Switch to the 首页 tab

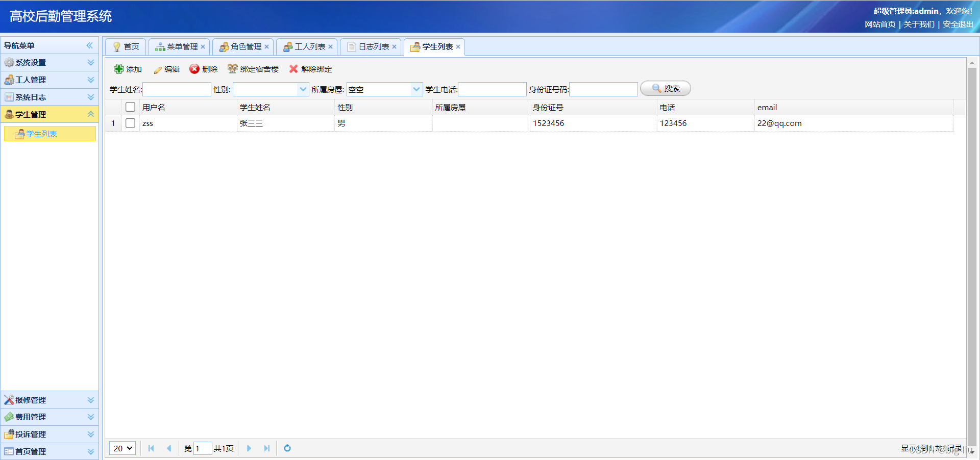tap(126, 47)
